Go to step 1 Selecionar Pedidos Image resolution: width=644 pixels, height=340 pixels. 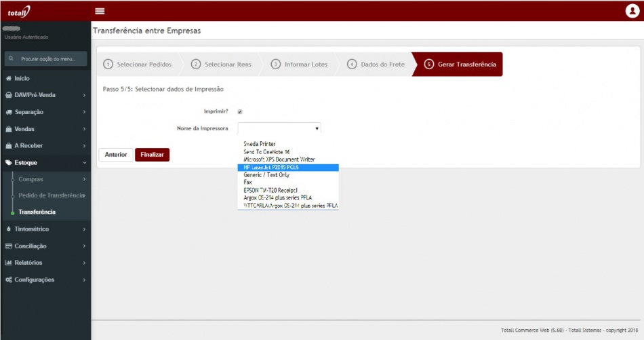click(x=138, y=64)
